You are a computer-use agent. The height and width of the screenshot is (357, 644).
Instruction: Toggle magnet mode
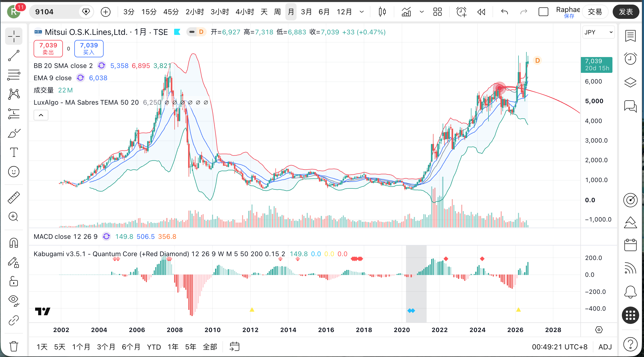[x=14, y=243]
